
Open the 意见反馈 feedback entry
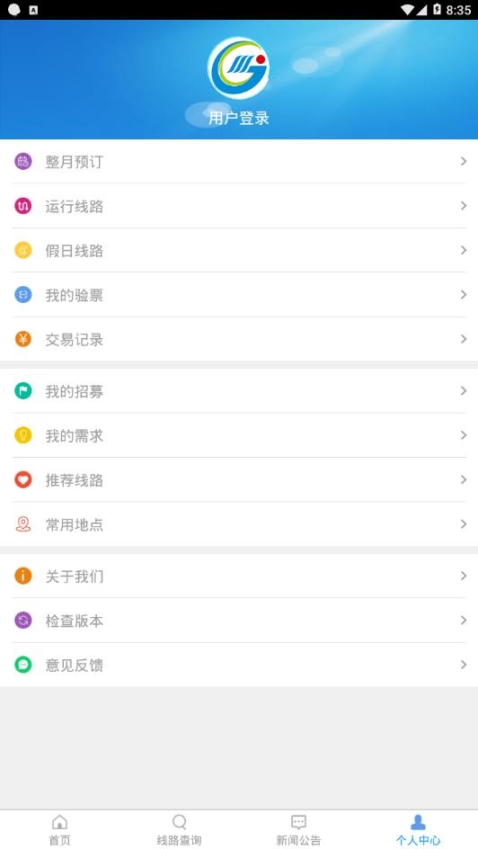click(239, 665)
